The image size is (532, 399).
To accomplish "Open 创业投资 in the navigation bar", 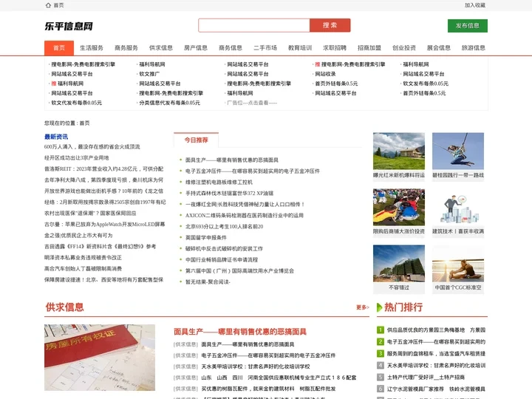I will 403,48.
